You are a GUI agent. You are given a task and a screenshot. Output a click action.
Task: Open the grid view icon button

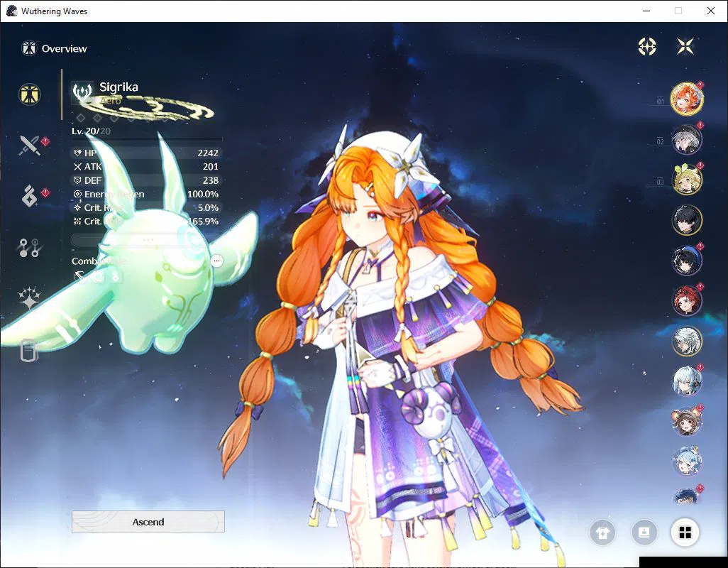pyautogui.click(x=685, y=532)
